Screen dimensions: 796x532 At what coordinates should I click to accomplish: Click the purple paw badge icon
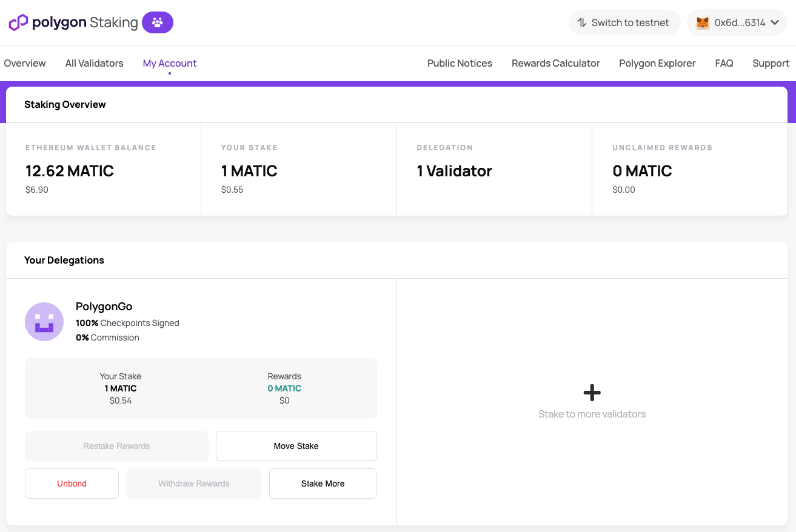[158, 22]
